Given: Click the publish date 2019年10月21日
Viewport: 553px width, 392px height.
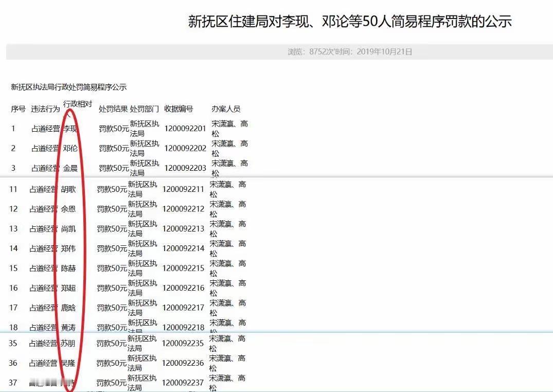Looking at the screenshot, I should pos(383,51).
